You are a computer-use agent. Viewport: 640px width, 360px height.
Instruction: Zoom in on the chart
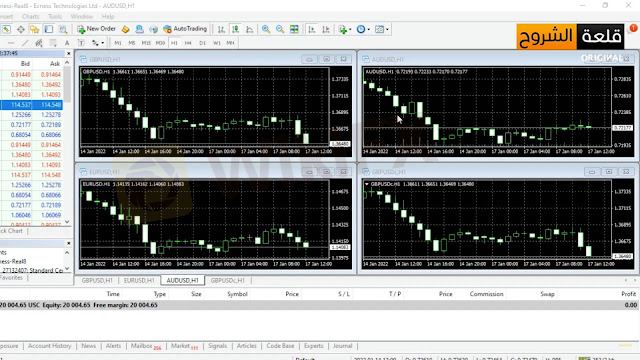pyautogui.click(x=266, y=29)
